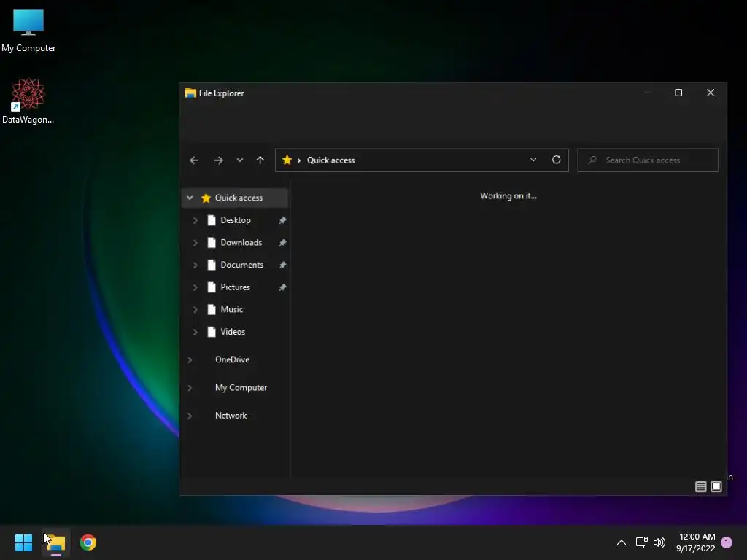Switch to details view layout

coord(700,486)
